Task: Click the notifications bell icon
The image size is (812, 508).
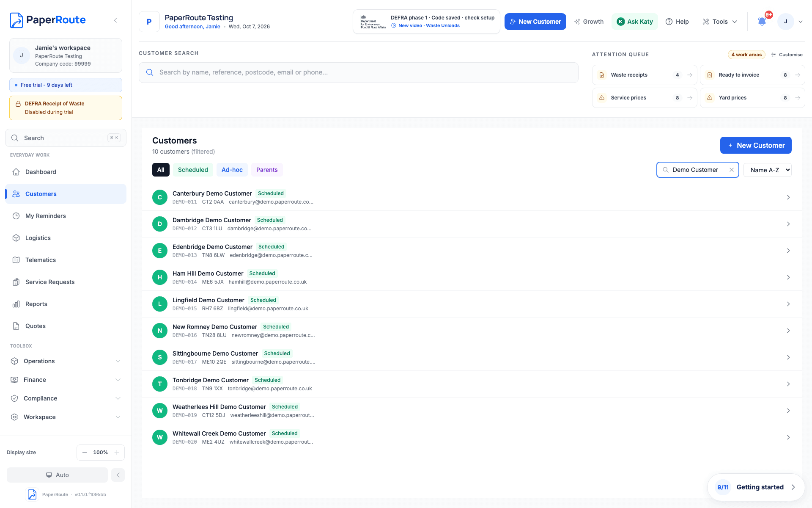Action: (x=762, y=21)
